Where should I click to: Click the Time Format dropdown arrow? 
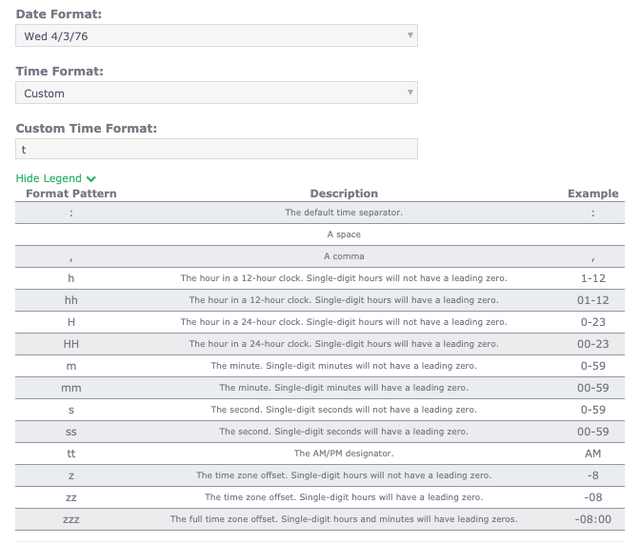click(x=410, y=93)
